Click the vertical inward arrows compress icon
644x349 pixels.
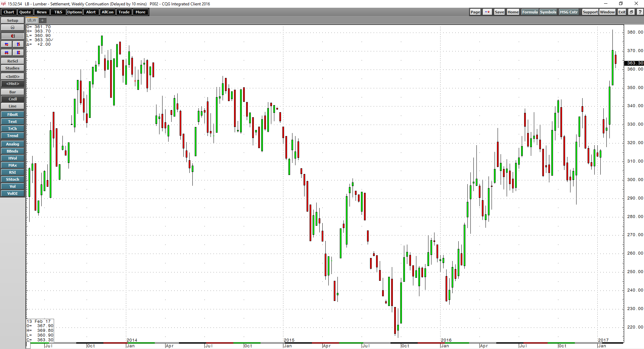pos(18,53)
